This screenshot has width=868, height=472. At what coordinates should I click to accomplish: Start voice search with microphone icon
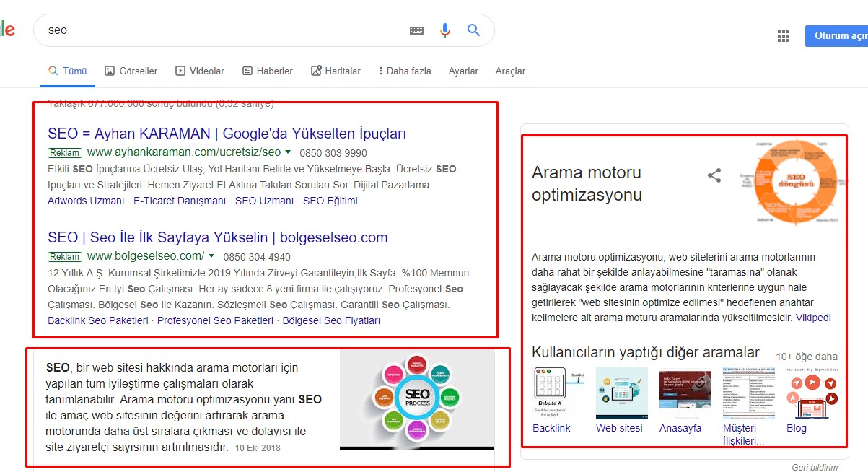445,30
